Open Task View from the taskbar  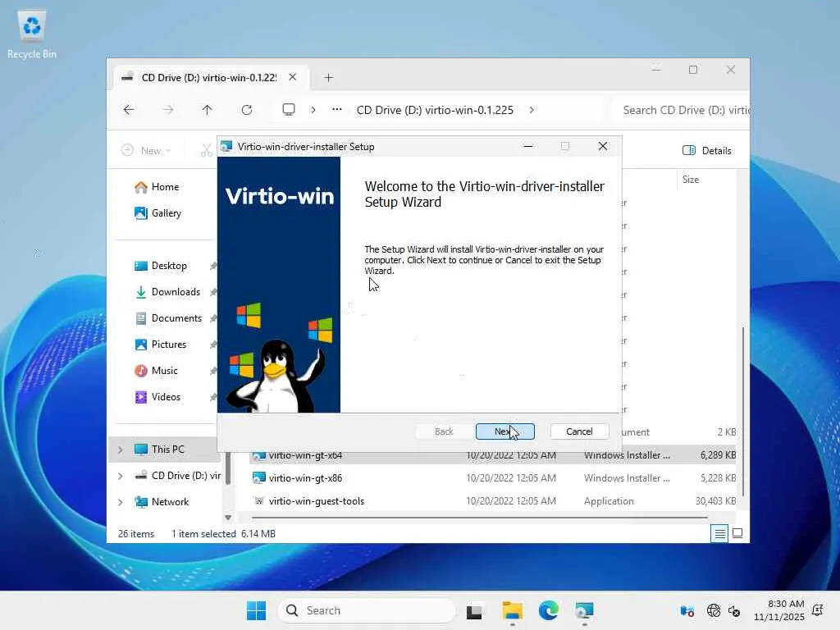pyautogui.click(x=474, y=610)
